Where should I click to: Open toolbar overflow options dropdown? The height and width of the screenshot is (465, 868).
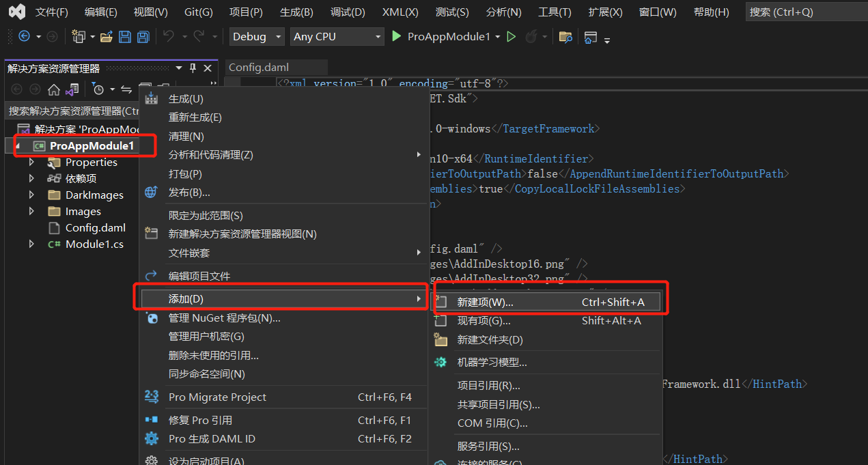[607, 39]
